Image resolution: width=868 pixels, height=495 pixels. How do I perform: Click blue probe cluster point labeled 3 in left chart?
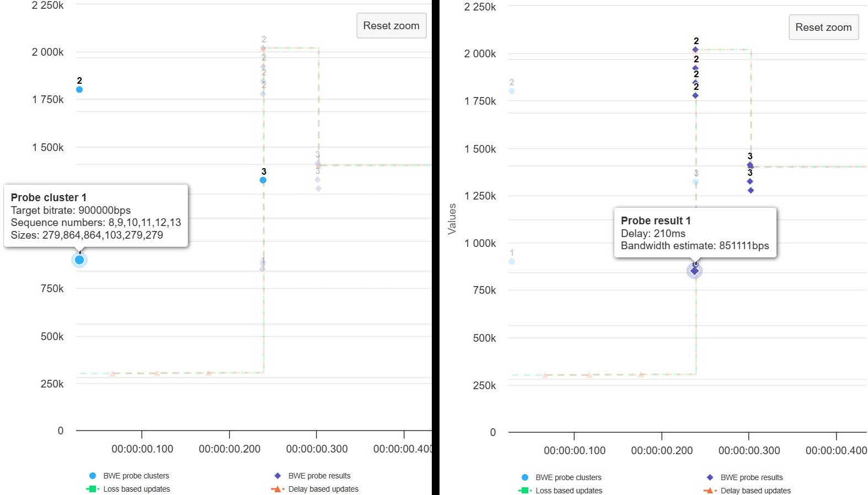[263, 180]
